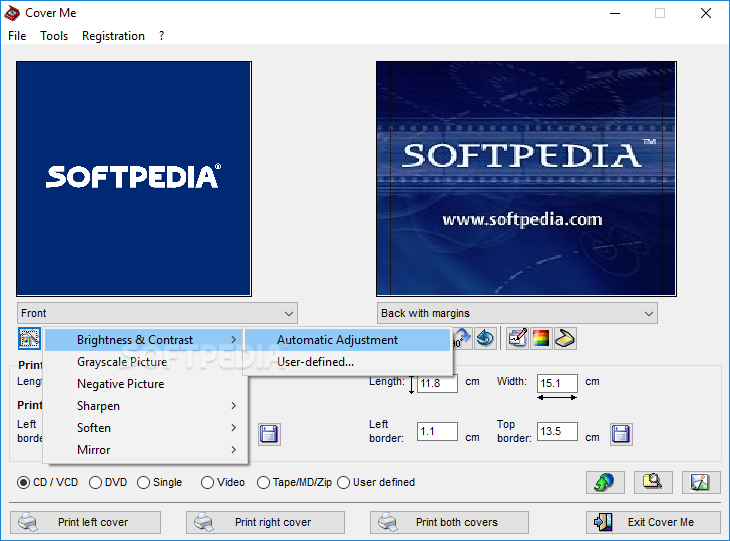Select Negative Picture menu entry
The image size is (730, 541).
(x=146, y=384)
